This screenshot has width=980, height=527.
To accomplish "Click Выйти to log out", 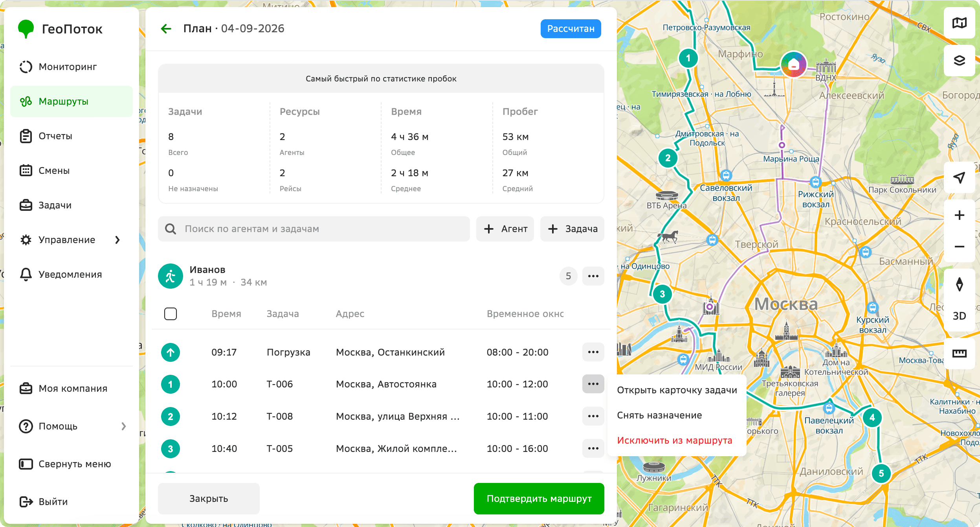I will point(71,502).
